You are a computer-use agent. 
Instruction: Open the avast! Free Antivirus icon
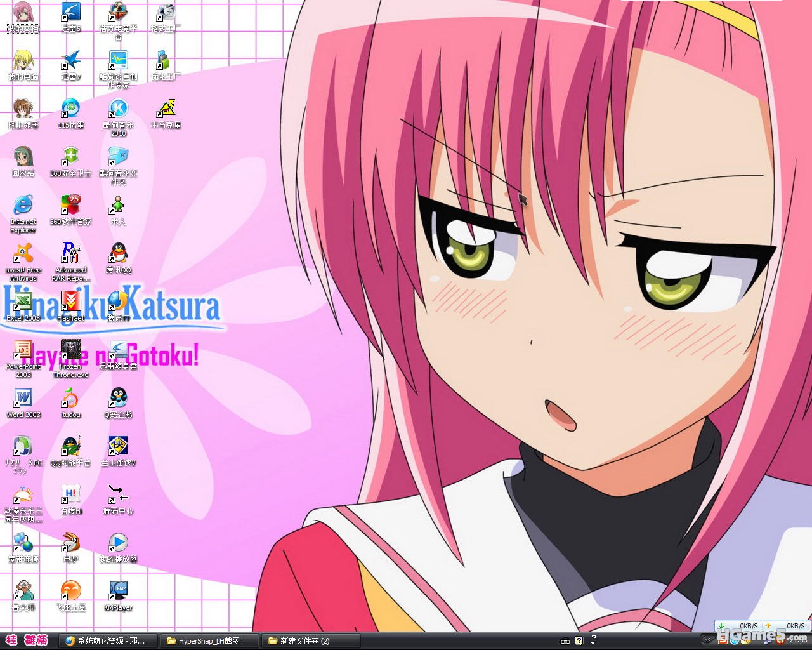click(x=23, y=254)
